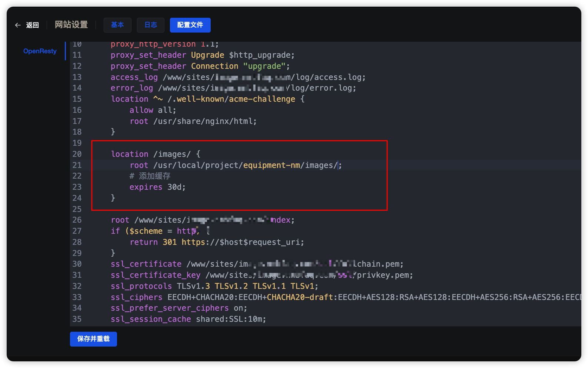Click 'proxy_set_header Connection "upgrade";' line
Viewport: 588px width, 368px height.
click(200, 66)
